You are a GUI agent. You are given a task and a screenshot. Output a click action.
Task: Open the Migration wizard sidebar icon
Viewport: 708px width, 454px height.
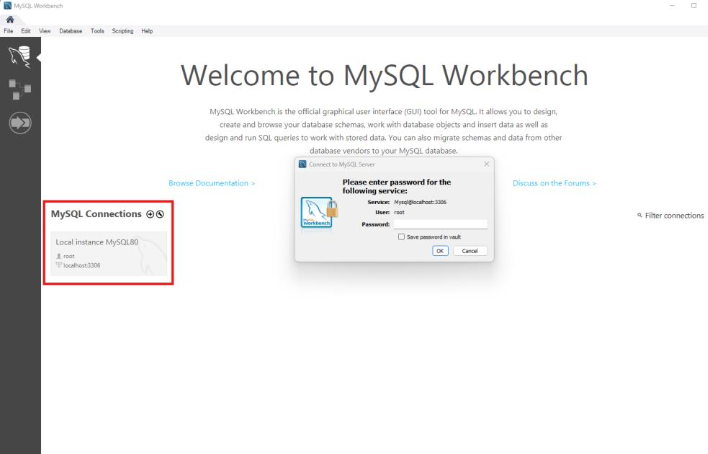[x=20, y=123]
